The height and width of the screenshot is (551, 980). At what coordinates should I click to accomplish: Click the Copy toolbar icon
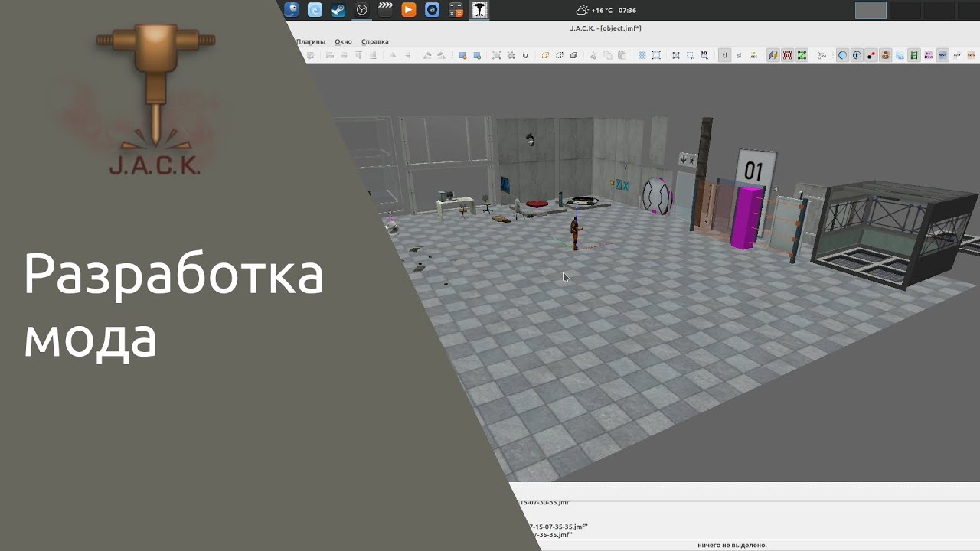608,55
